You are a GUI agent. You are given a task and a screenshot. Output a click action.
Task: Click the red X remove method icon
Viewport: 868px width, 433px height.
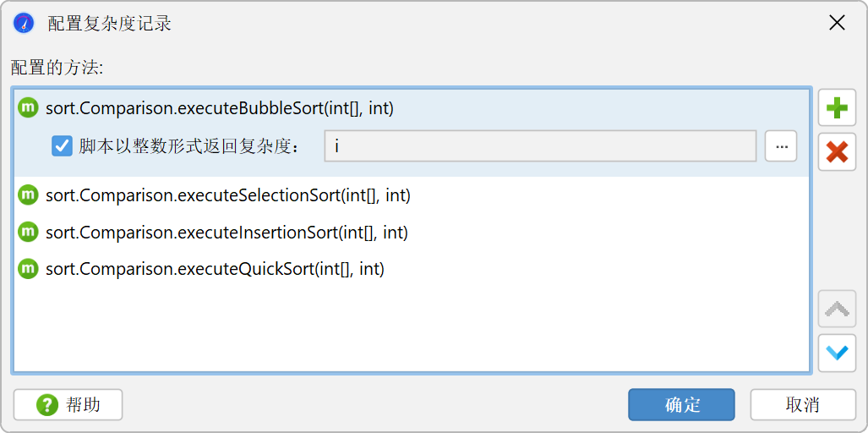pos(837,152)
